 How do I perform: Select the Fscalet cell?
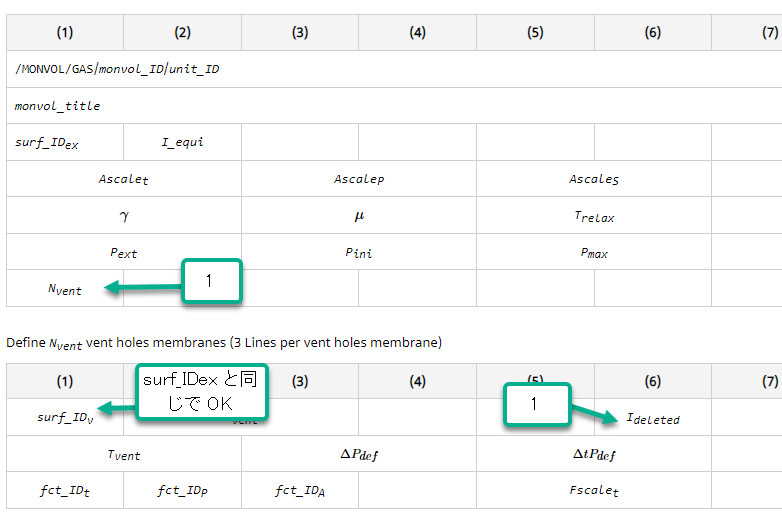click(594, 491)
